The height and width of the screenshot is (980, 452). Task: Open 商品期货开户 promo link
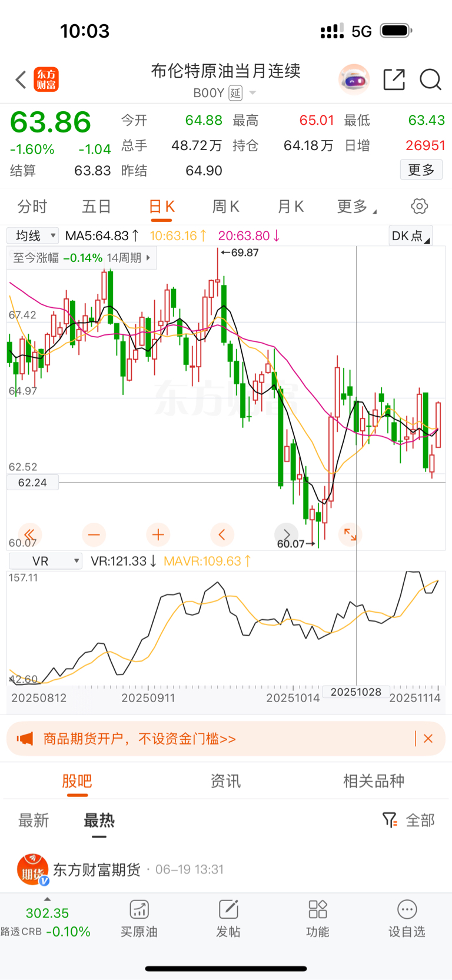(139, 739)
